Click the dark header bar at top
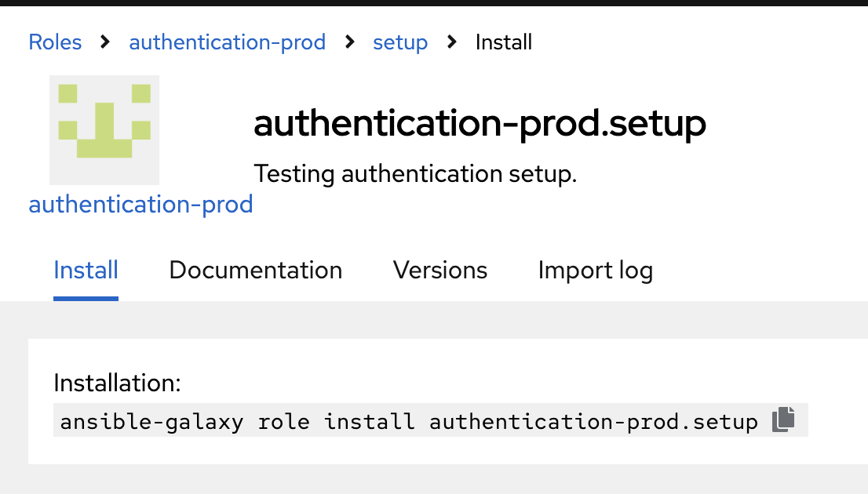 434,2
